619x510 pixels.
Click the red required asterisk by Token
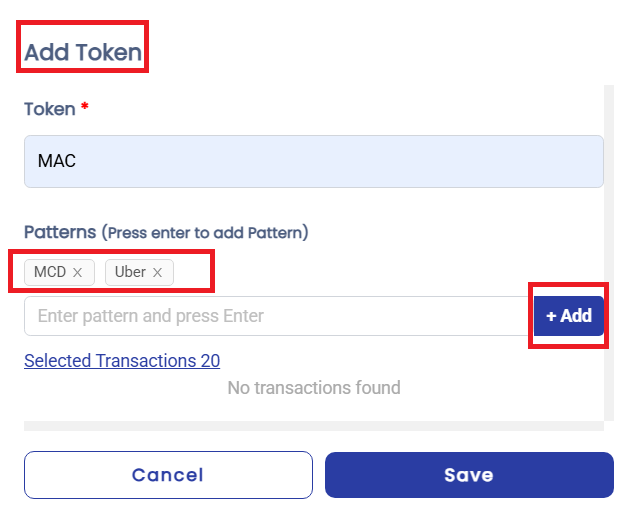point(85,108)
